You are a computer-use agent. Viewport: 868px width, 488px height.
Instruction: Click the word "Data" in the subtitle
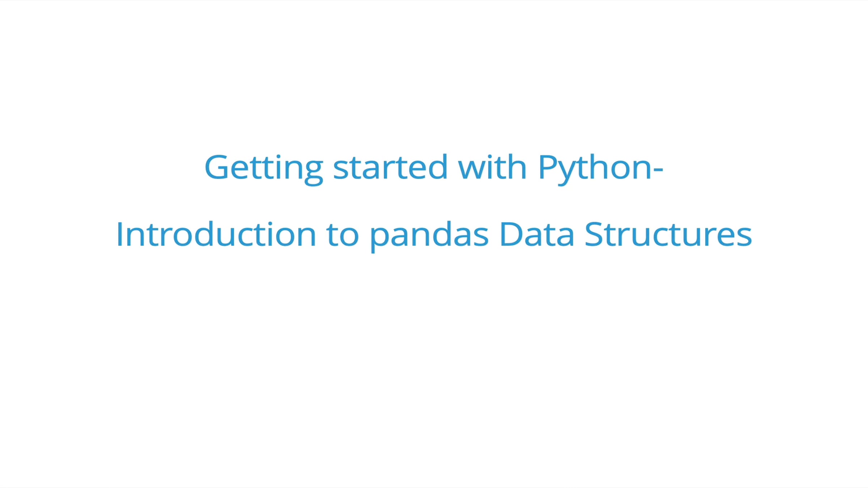point(536,235)
